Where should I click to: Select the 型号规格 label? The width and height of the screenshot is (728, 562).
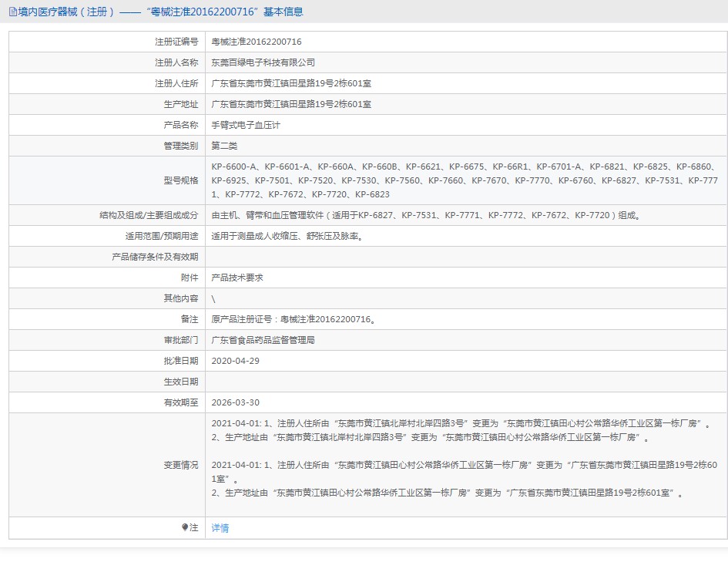pos(181,180)
